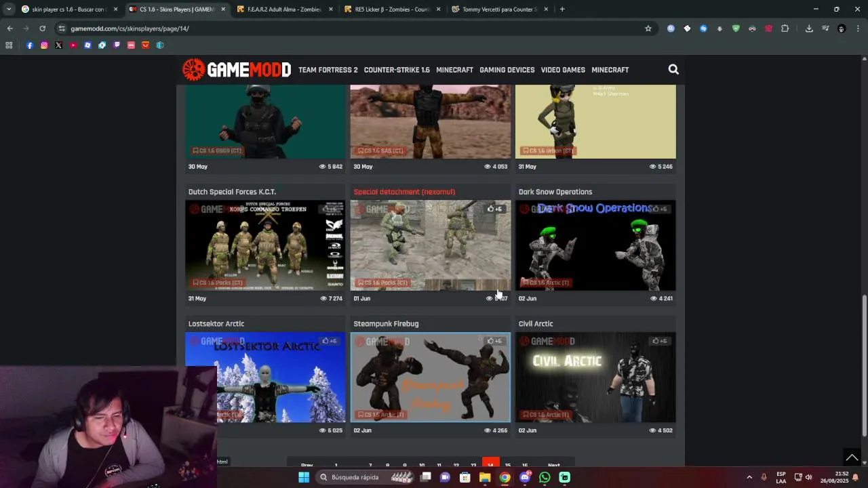Open the Dark Snow Operations title link
Viewport: 868px width, 488px height.
[555, 192]
